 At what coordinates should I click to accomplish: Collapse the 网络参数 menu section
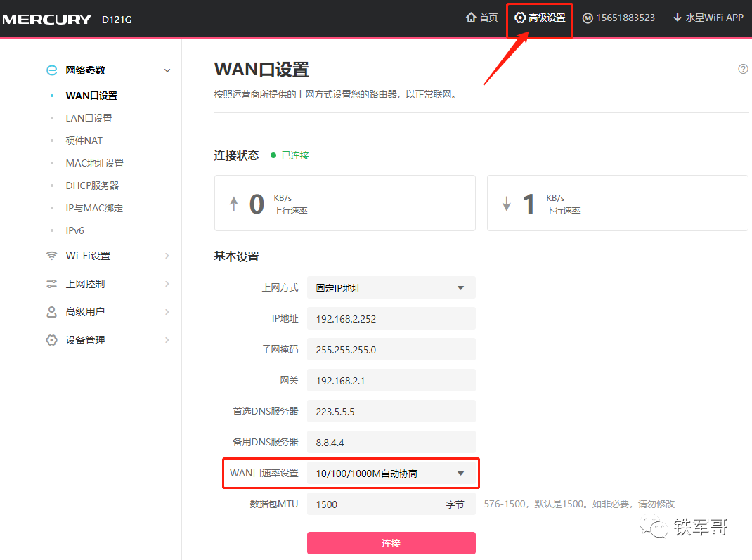point(167,70)
